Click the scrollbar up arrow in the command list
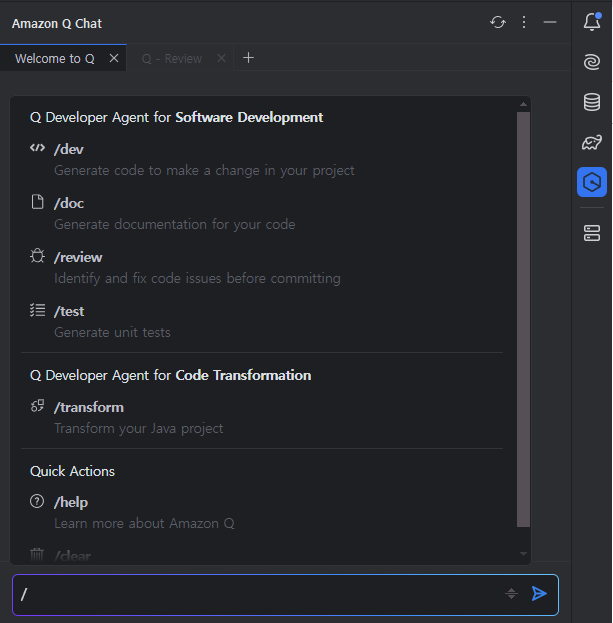The image size is (613, 623). (523, 104)
